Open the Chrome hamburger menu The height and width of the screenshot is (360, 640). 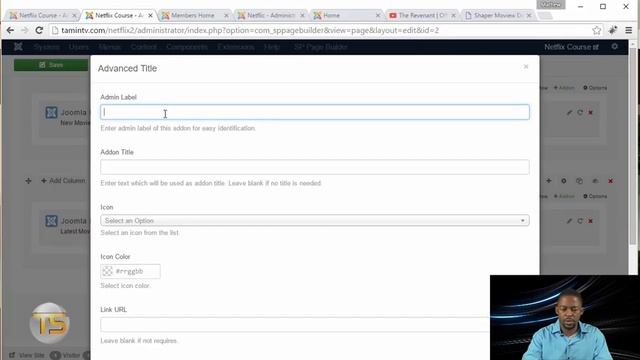click(629, 30)
